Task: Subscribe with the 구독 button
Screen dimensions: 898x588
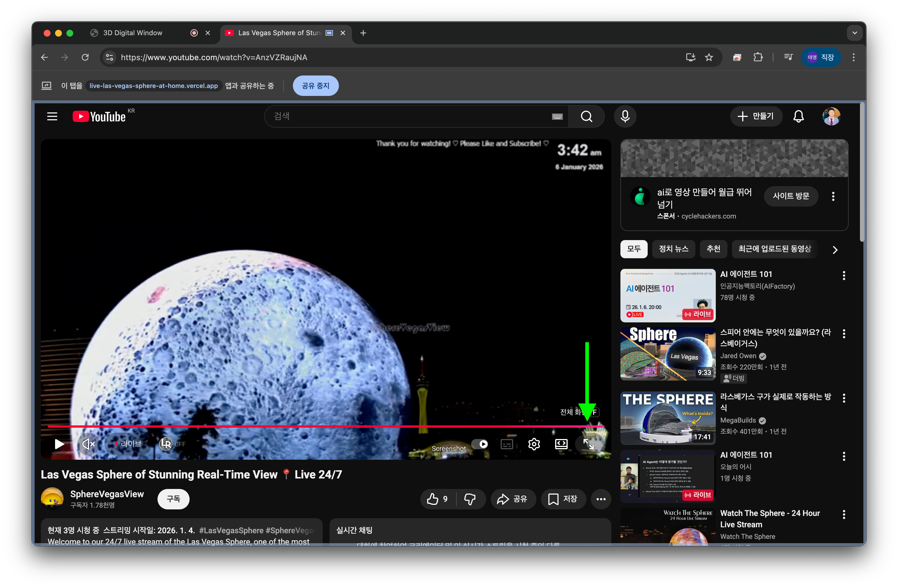Action: coord(173,499)
